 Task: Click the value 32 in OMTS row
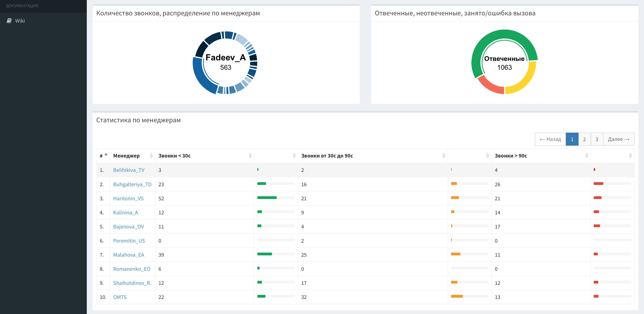tap(304, 297)
